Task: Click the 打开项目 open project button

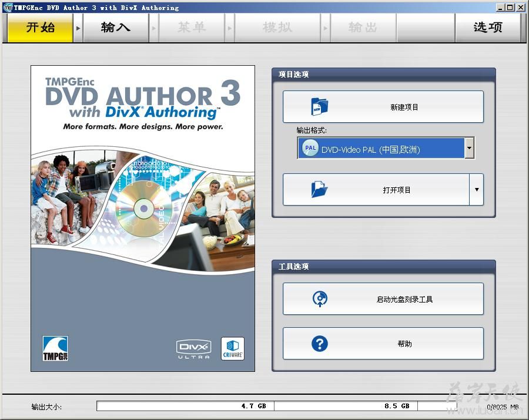Action: 376,189
